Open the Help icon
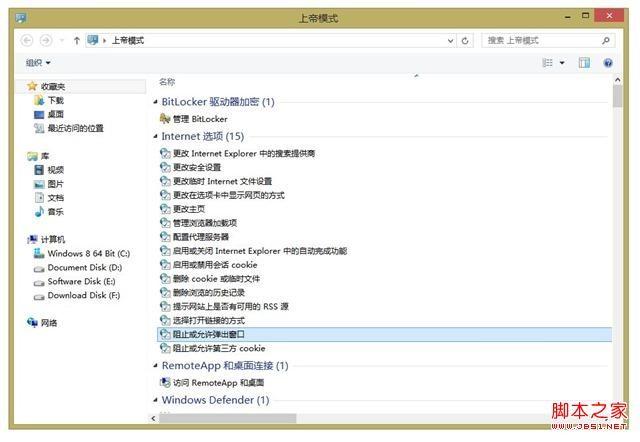Viewport: 640px width, 442px height. pyautogui.click(x=608, y=63)
